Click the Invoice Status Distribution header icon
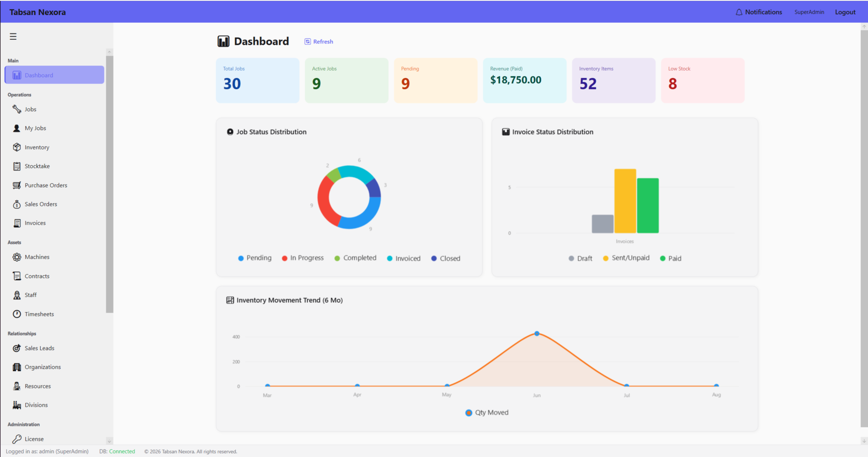Viewport: 868px width, 457px height. click(x=506, y=132)
